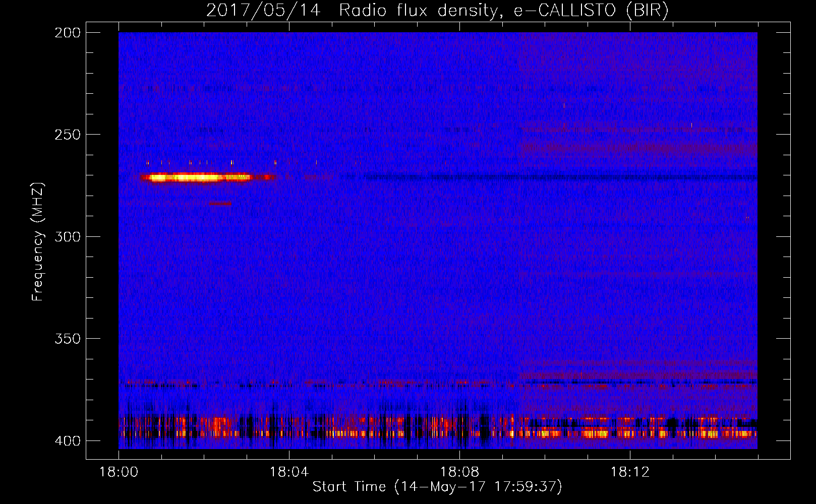Click the "Frequency (MHZ)" axis label
Screen dimensions: 816x504
pos(38,241)
